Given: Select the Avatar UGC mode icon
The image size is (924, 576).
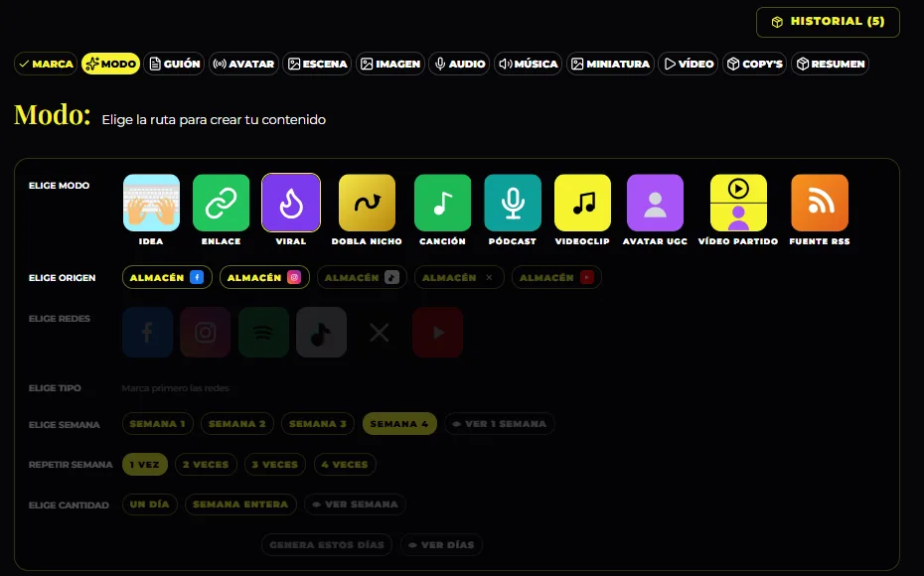Looking at the screenshot, I should point(656,203).
